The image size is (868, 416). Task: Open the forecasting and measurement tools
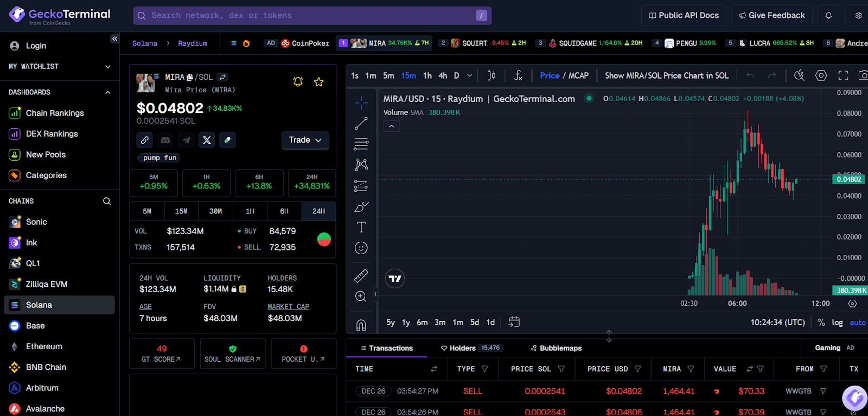pyautogui.click(x=361, y=186)
